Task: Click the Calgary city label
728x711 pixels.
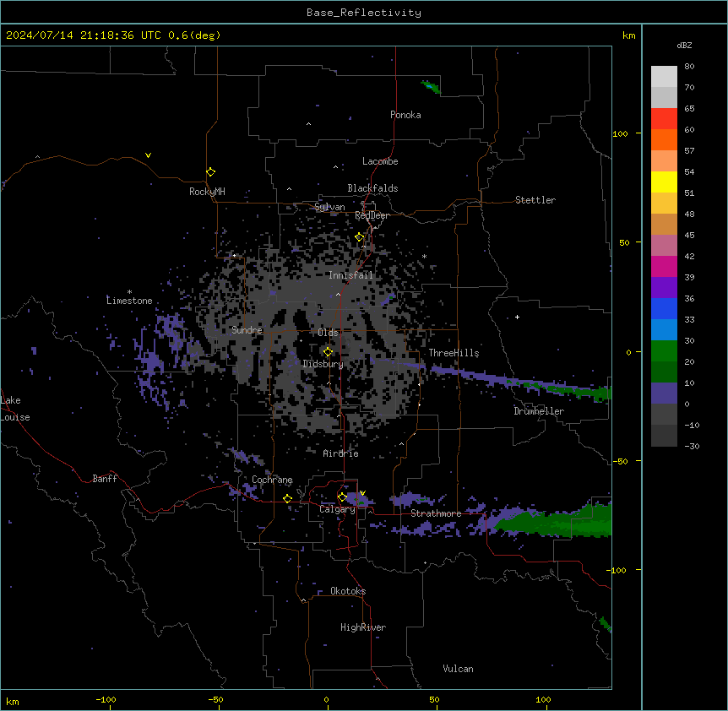Action: click(337, 509)
